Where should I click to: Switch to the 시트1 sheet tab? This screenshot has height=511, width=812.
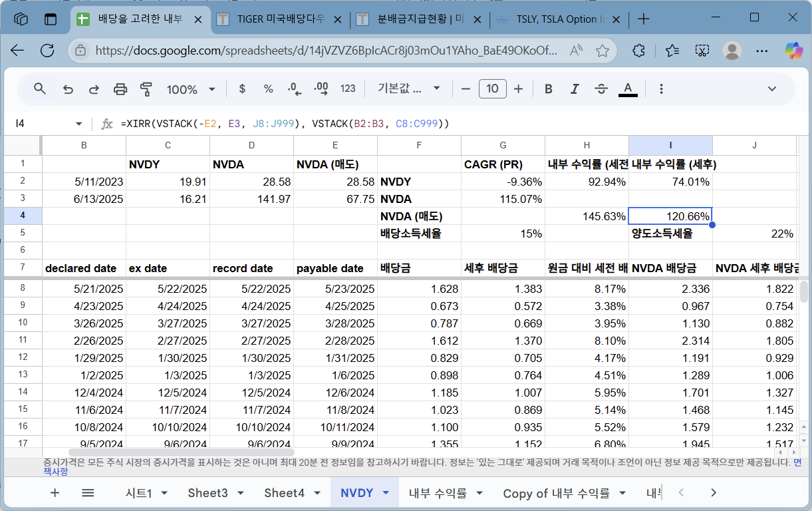coord(139,493)
